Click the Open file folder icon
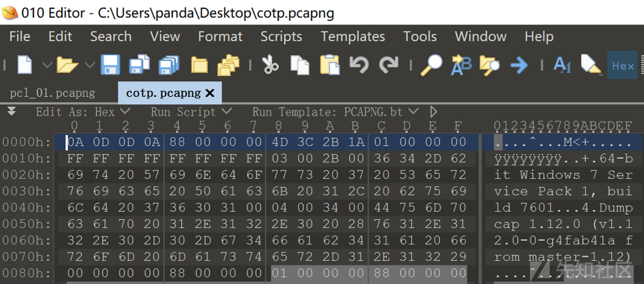The width and height of the screenshot is (644, 284). 67,65
